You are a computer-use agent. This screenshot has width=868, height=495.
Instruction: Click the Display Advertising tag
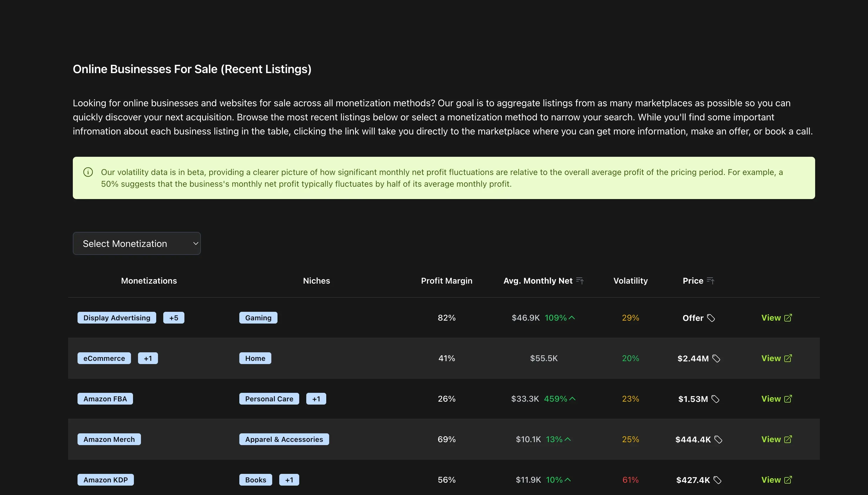117,318
